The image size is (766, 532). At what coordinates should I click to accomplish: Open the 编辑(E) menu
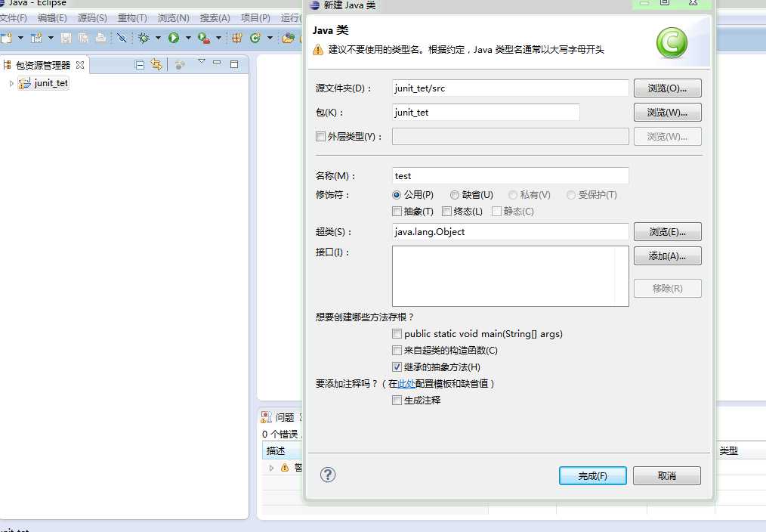coord(52,18)
